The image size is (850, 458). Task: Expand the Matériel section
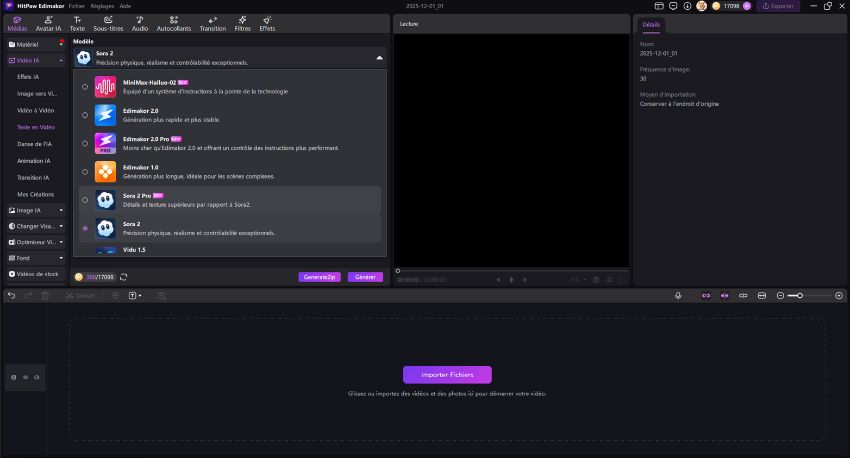point(36,44)
